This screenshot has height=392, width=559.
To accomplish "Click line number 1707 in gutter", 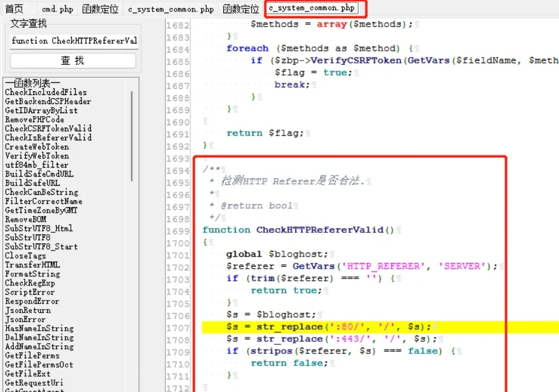I will pyautogui.click(x=177, y=328).
